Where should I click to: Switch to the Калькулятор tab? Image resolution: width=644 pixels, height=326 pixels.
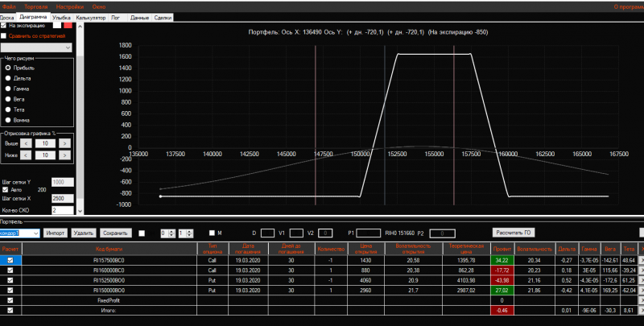tap(91, 18)
